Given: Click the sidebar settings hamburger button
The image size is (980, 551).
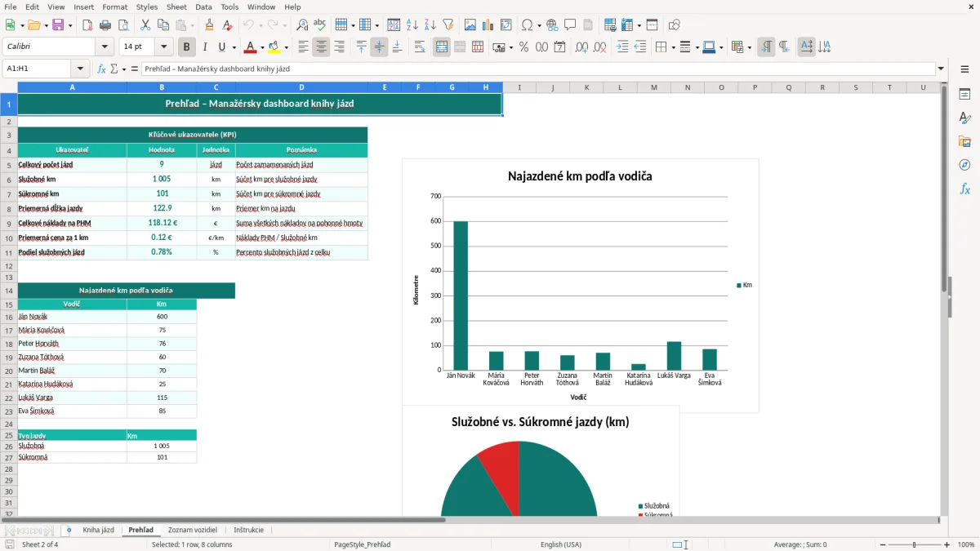Looking at the screenshot, I should [x=964, y=69].
